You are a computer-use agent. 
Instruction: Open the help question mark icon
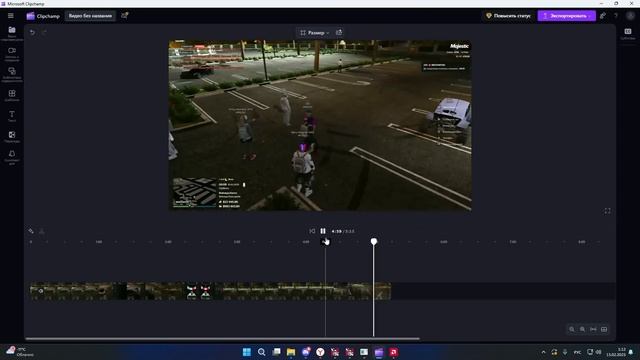coord(616,16)
